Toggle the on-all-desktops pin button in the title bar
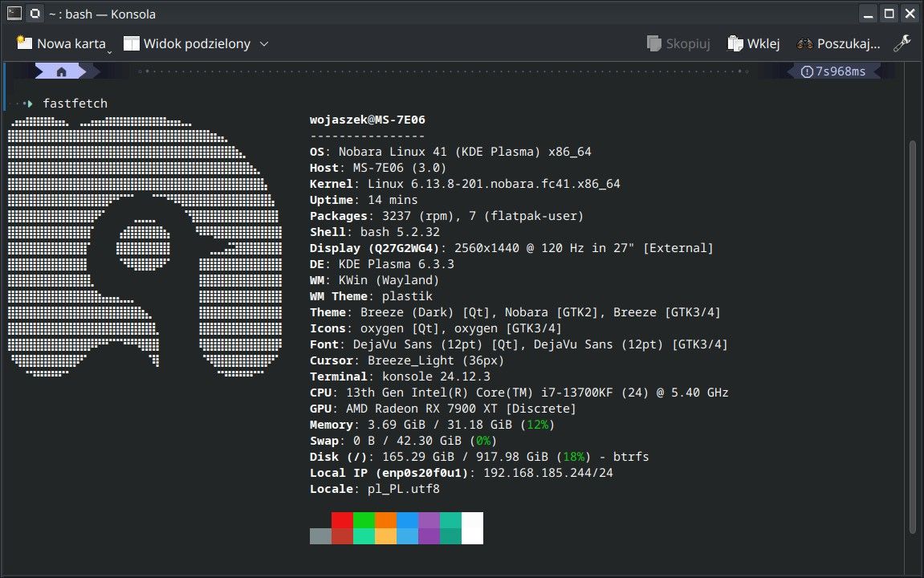Image resolution: width=924 pixels, height=578 pixels. [x=35, y=13]
